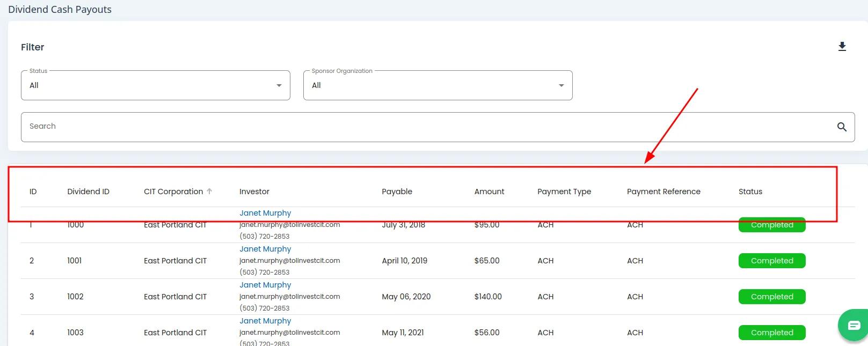868x346 pixels.
Task: Open Janet Murphy link in row 3
Action: pyautogui.click(x=265, y=285)
